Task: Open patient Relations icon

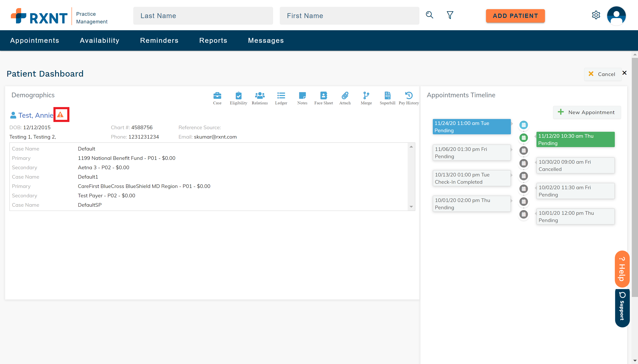Action: [x=260, y=96]
